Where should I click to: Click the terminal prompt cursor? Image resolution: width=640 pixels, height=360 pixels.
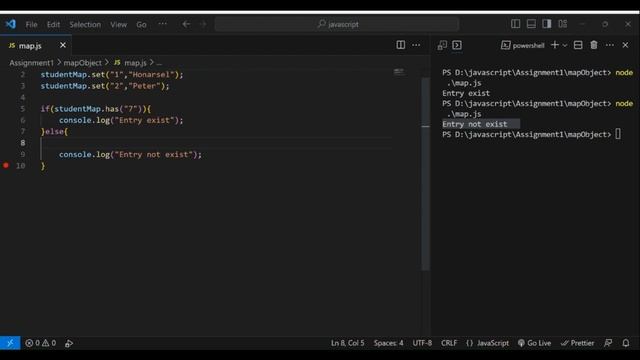click(x=618, y=134)
